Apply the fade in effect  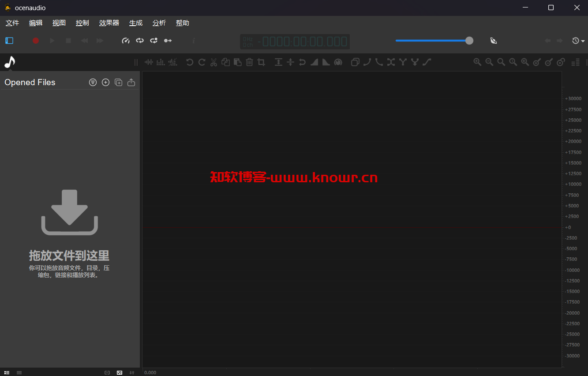point(314,62)
